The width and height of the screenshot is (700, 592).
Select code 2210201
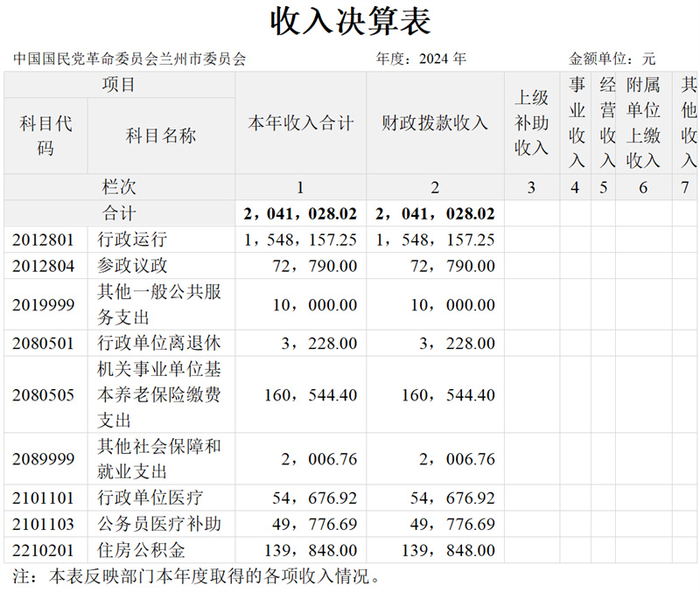[43, 551]
